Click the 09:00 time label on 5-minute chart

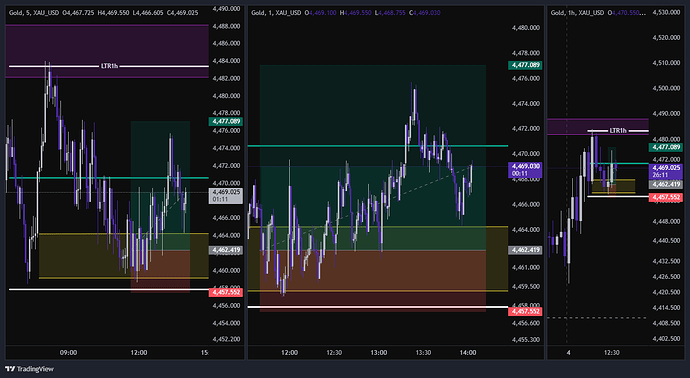click(x=68, y=352)
